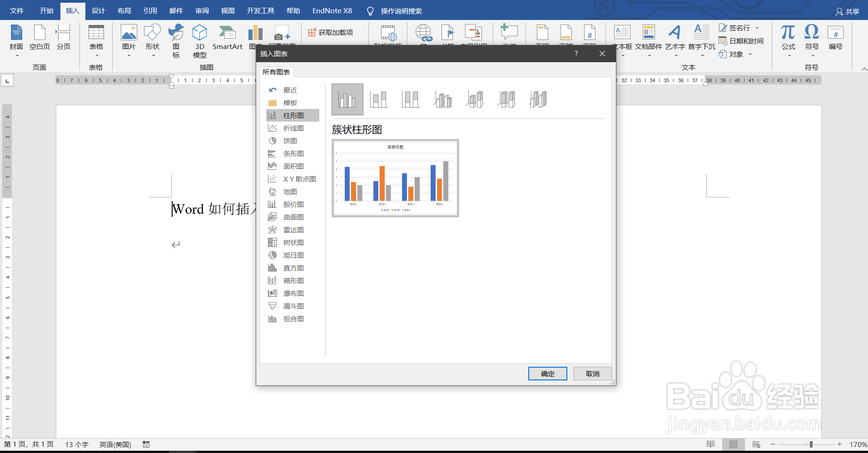Open the 首字下沉 drop cap menu

(702, 41)
